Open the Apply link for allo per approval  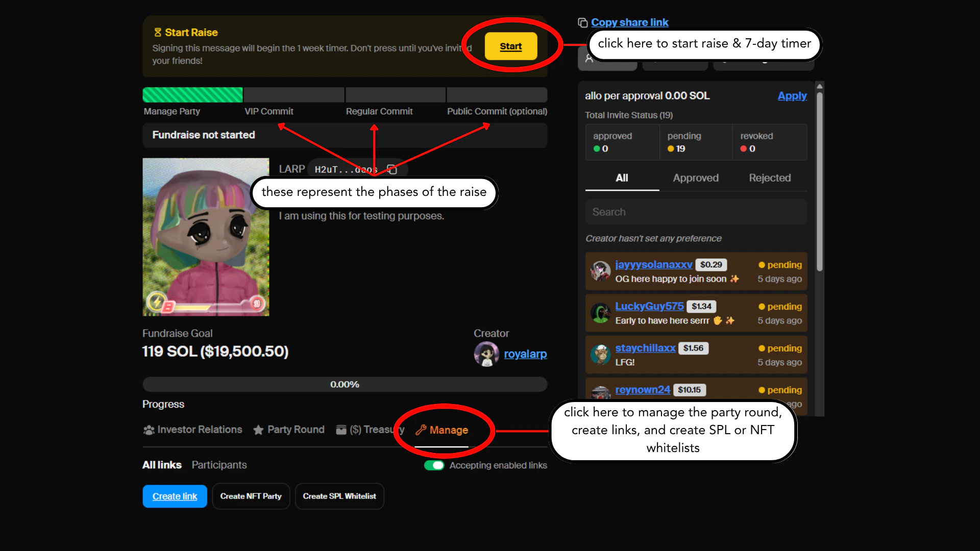(x=792, y=96)
